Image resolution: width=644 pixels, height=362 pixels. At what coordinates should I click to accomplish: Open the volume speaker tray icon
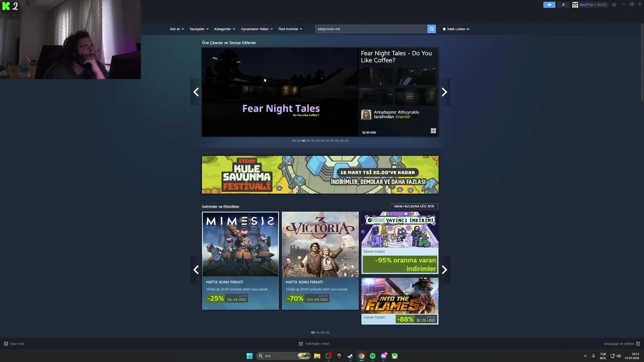click(x=619, y=356)
